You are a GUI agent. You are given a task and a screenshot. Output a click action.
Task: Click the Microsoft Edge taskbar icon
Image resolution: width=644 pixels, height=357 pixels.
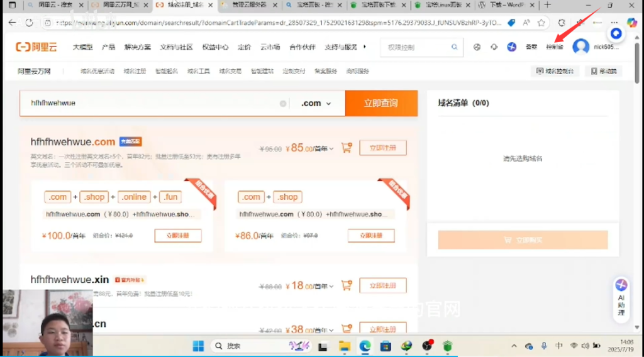pyautogui.click(x=365, y=346)
